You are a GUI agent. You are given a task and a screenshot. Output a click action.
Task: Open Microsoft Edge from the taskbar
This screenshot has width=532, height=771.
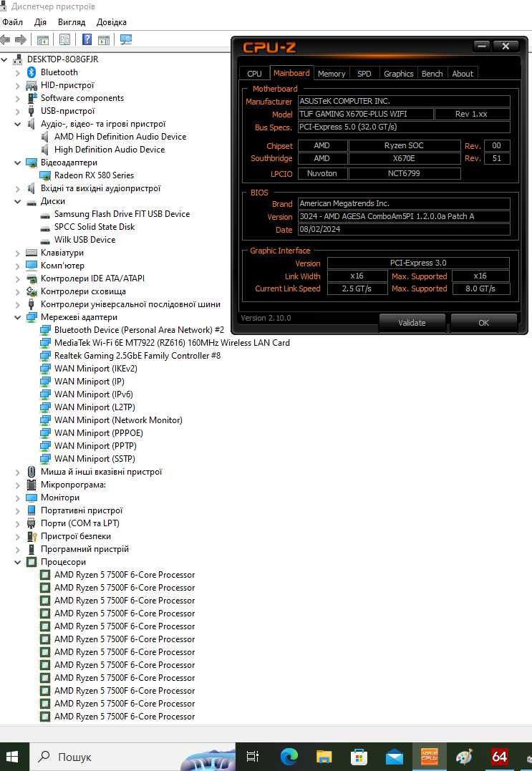289,757
